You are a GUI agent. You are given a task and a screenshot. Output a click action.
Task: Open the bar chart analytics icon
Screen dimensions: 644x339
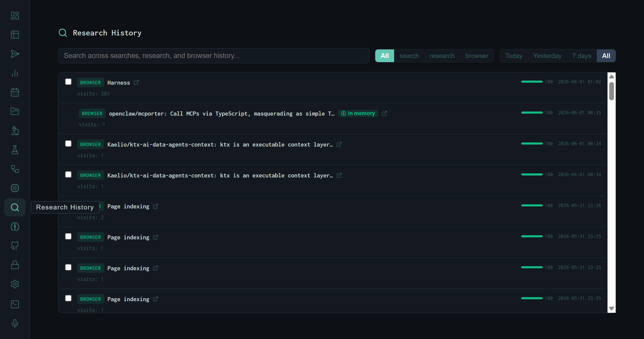coord(15,73)
